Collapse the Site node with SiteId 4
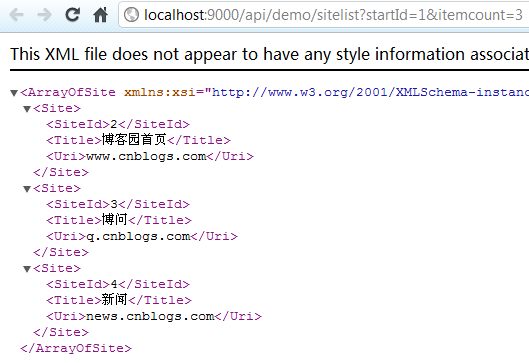The width and height of the screenshot is (529, 363). click(27, 269)
